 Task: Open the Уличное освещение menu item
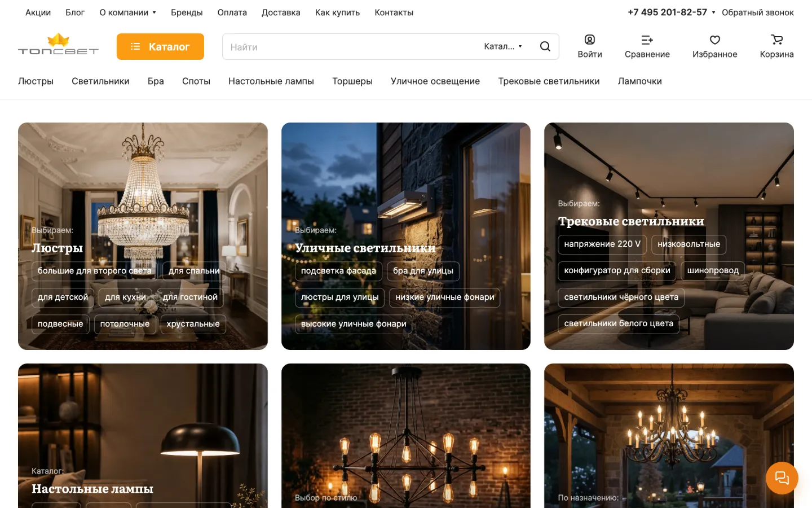click(435, 81)
